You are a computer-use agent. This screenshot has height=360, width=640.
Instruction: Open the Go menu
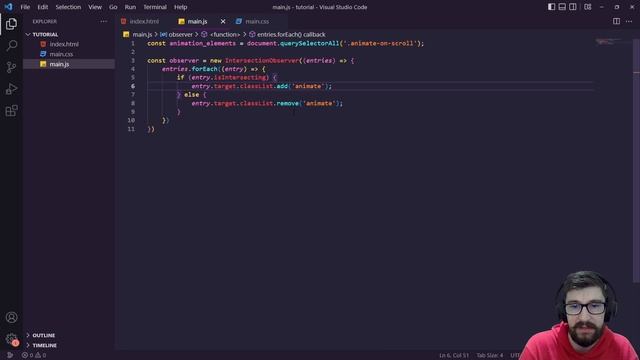(x=113, y=7)
